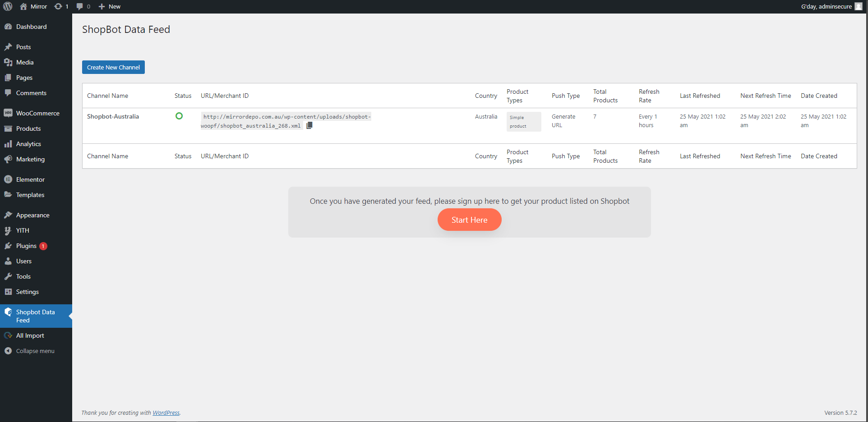Image resolution: width=868 pixels, height=422 pixels.
Task: Click the Pages icon in sidebar
Action: (8, 78)
